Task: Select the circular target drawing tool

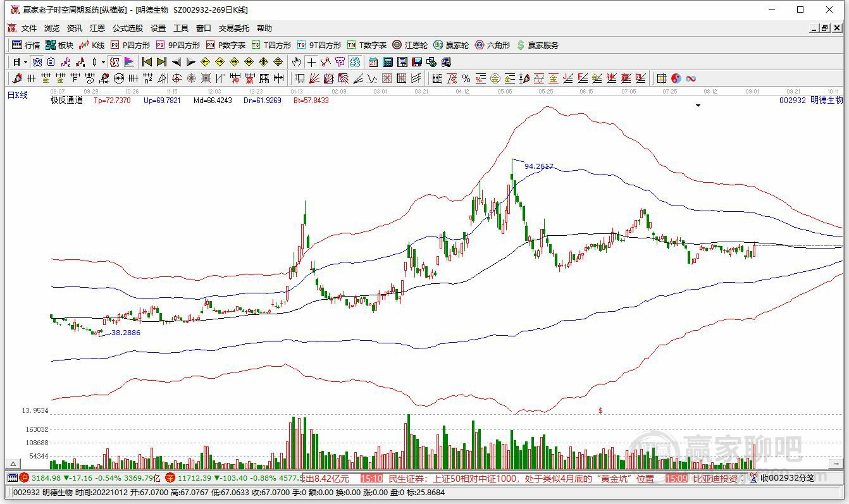Action: click(x=176, y=78)
